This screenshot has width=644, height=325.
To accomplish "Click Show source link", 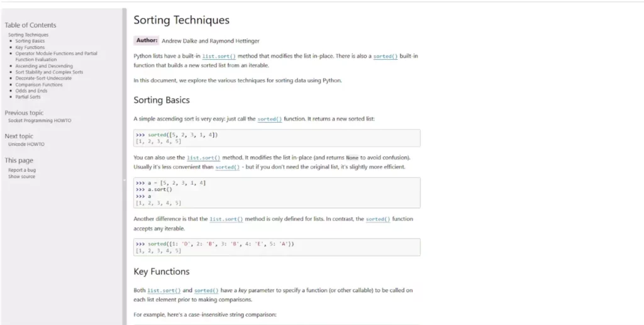I will click(x=22, y=177).
